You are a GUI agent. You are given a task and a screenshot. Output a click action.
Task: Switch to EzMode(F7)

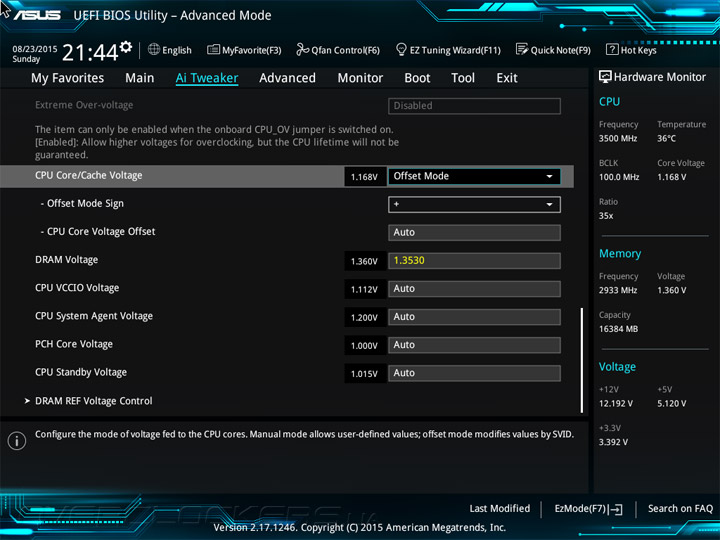coord(588,509)
